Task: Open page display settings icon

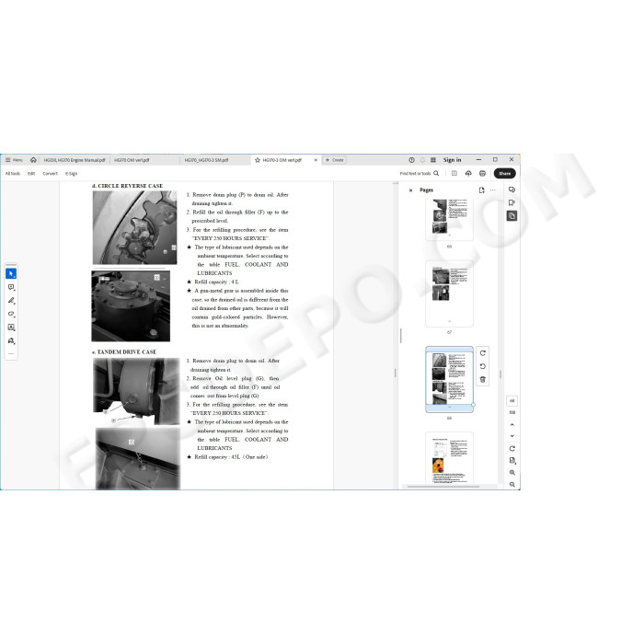Action: (x=512, y=460)
